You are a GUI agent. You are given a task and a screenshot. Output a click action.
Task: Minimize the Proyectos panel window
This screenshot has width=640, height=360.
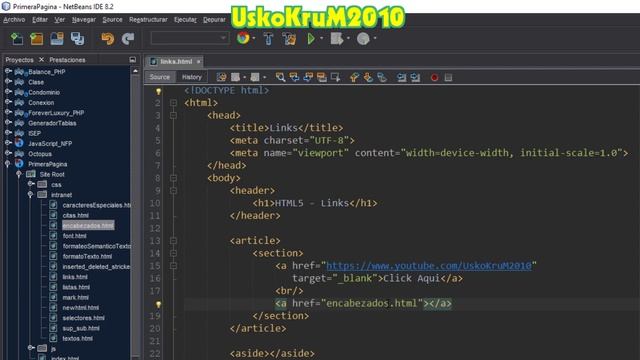133,60
